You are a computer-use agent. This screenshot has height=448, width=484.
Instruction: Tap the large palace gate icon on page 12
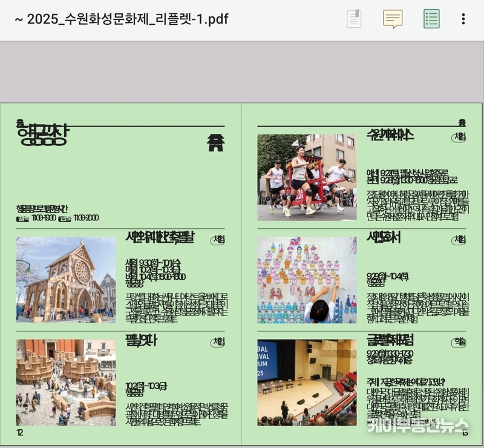216,142
